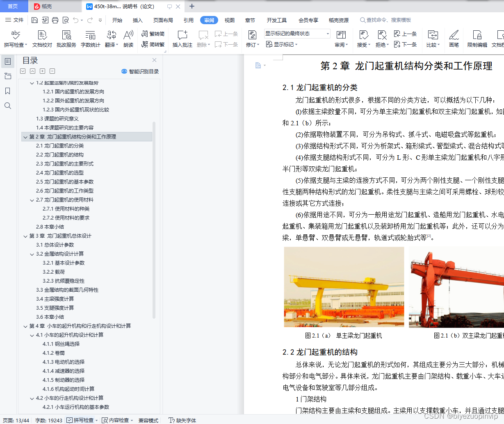Click the Save icon in quick access toolbar
The height and width of the screenshot is (424, 504).
click(x=34, y=20)
